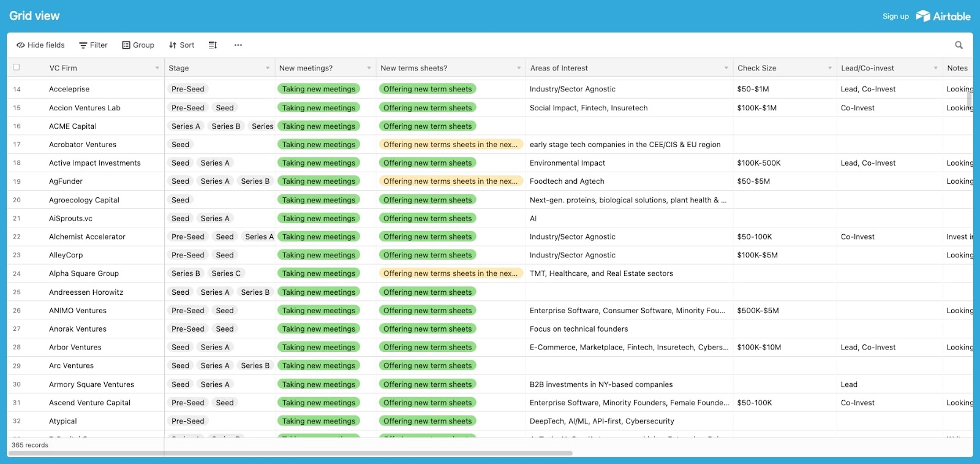This screenshot has height=464, width=980.
Task: Open the three-dot more options menu
Action: [238, 45]
